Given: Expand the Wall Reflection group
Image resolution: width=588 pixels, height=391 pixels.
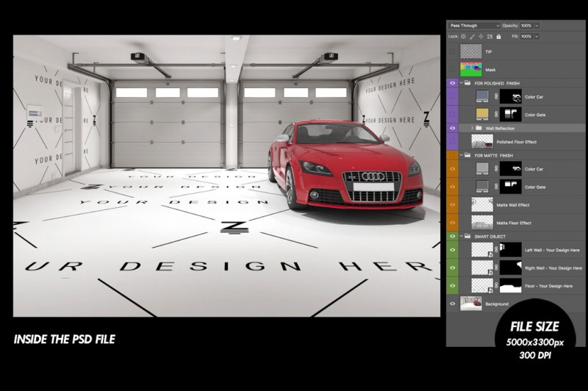Looking at the screenshot, I should click(473, 128).
